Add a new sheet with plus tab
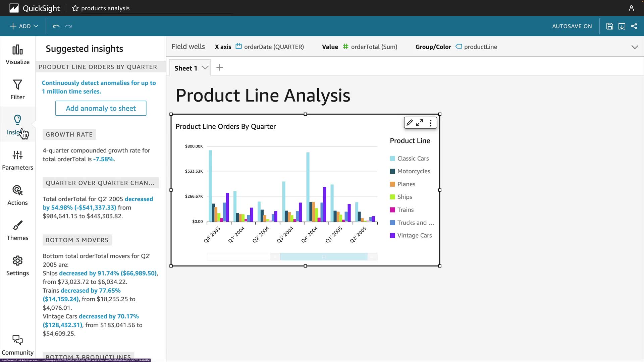This screenshot has width=644, height=362. 220,68
